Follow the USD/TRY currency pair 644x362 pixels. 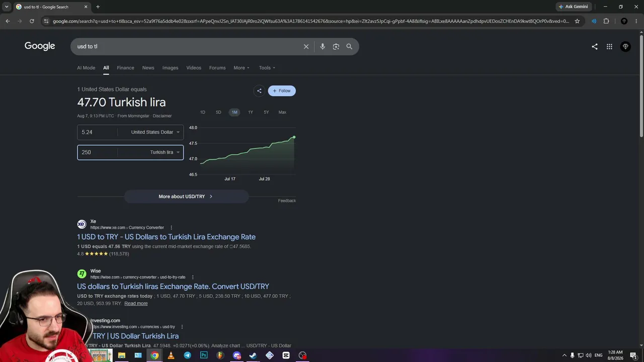(x=282, y=90)
